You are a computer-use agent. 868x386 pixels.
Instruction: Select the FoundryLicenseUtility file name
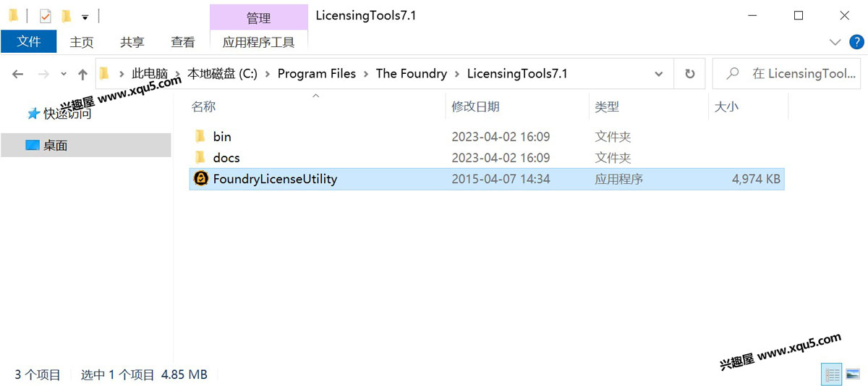(x=275, y=179)
